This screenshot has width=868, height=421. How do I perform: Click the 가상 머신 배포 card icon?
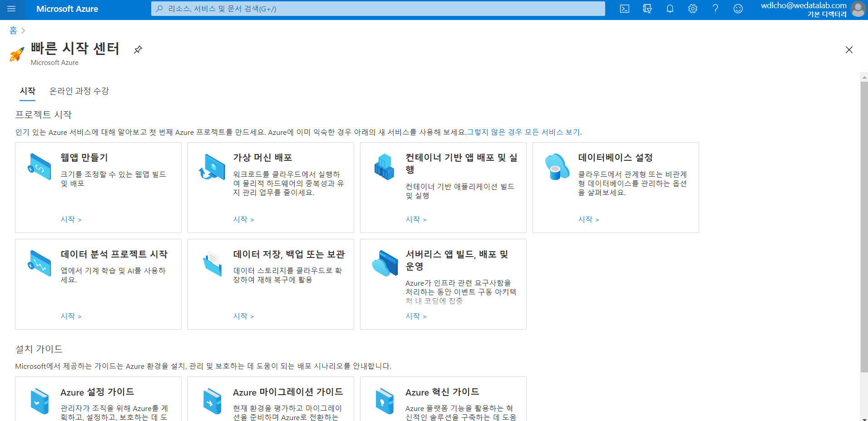pyautogui.click(x=212, y=167)
